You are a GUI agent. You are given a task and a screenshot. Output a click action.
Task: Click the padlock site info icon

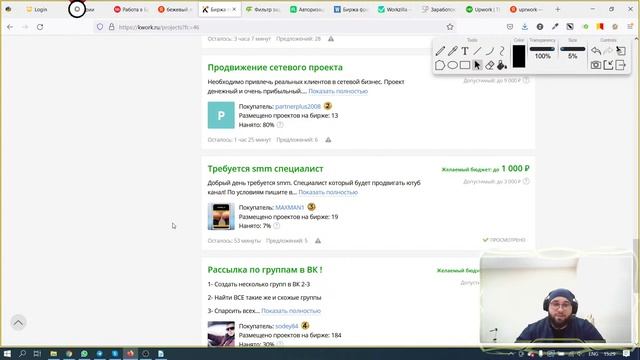(111, 27)
